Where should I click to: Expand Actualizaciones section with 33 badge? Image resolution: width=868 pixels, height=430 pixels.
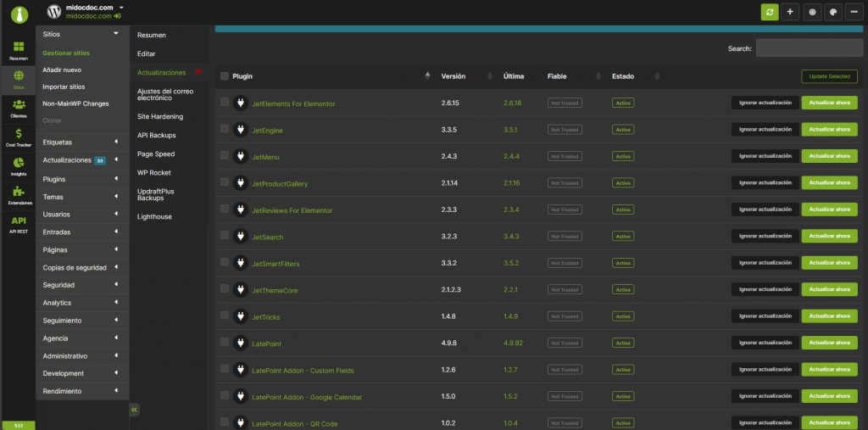click(82, 160)
